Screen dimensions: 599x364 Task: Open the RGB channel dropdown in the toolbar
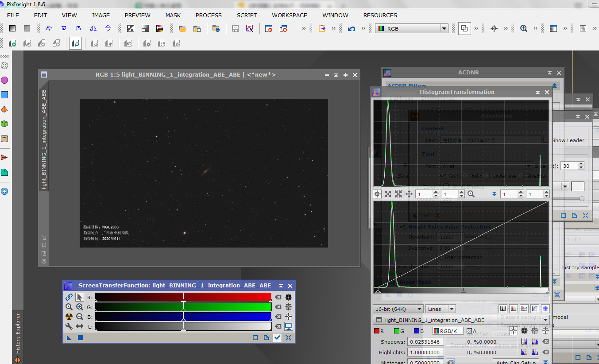pyautogui.click(x=412, y=28)
